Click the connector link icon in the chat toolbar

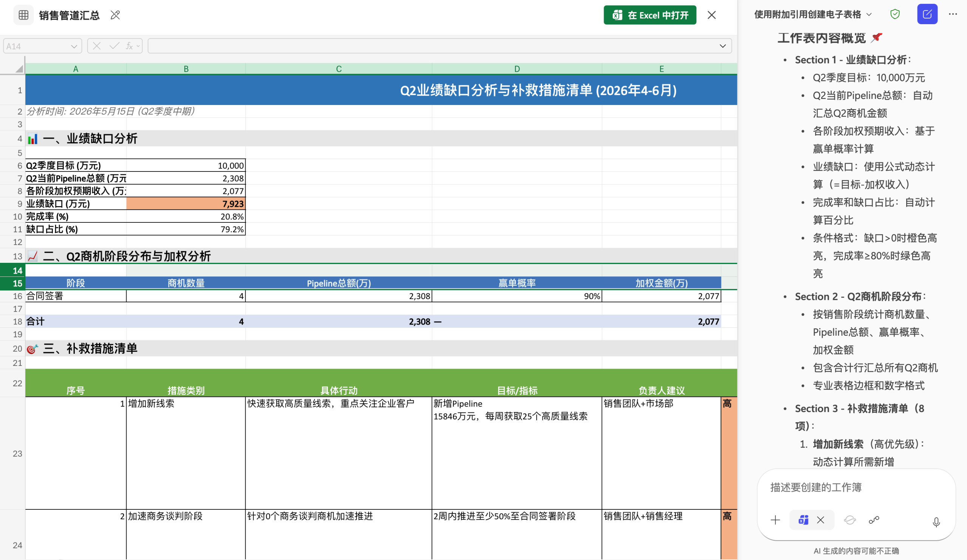click(874, 520)
